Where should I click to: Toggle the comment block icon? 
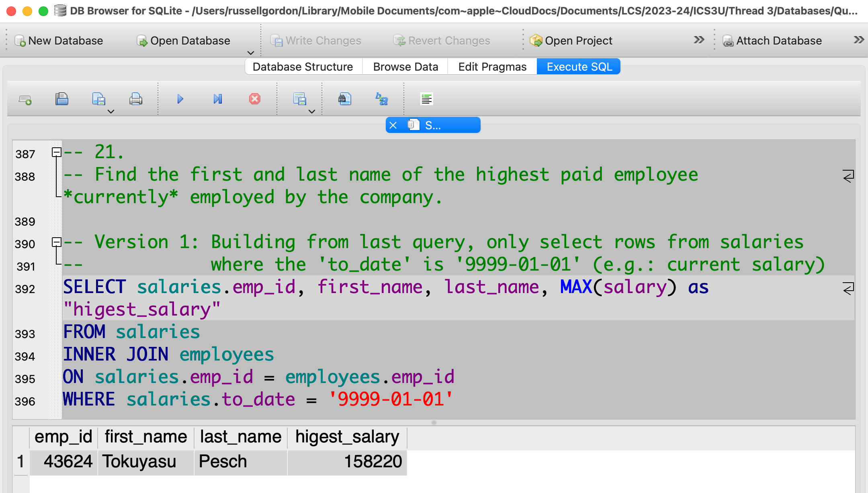(426, 99)
